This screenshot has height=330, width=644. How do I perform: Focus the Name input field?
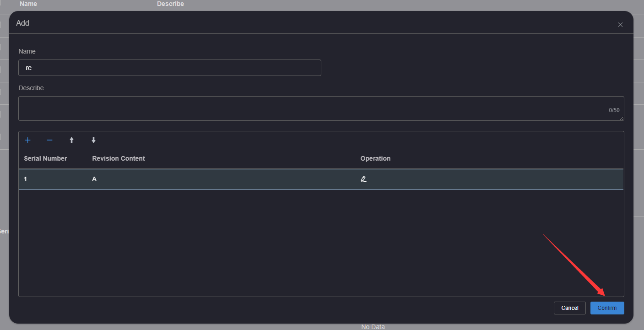(170, 68)
